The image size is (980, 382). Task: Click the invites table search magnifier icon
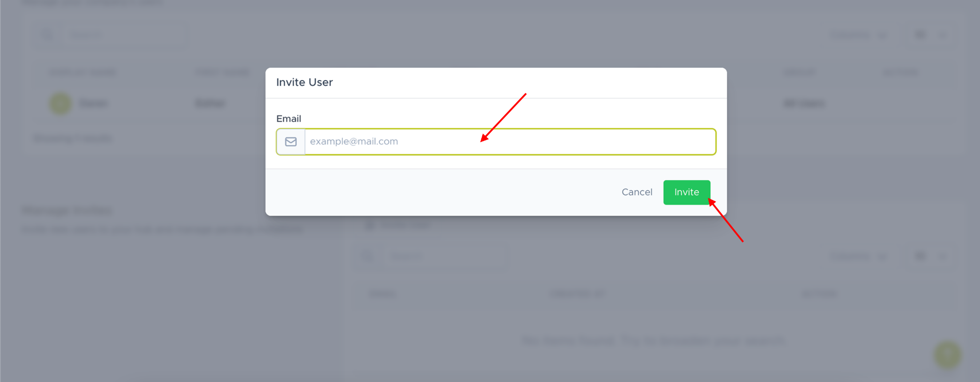coord(367,256)
